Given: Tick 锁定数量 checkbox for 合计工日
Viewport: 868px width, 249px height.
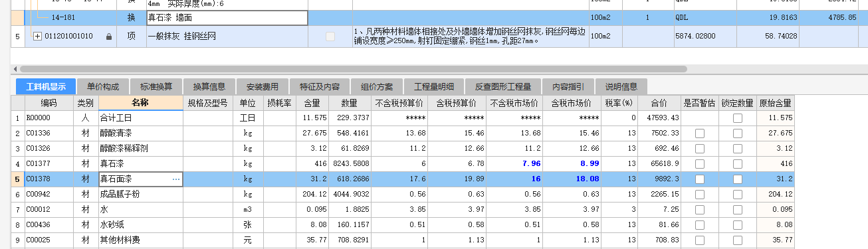Looking at the screenshot, I should point(738,118).
